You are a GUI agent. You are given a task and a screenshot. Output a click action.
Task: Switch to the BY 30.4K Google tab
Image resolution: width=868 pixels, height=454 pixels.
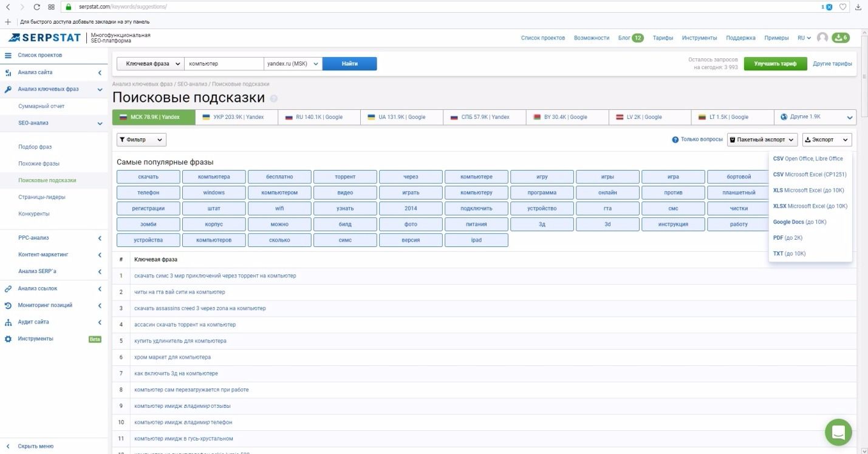coord(567,117)
